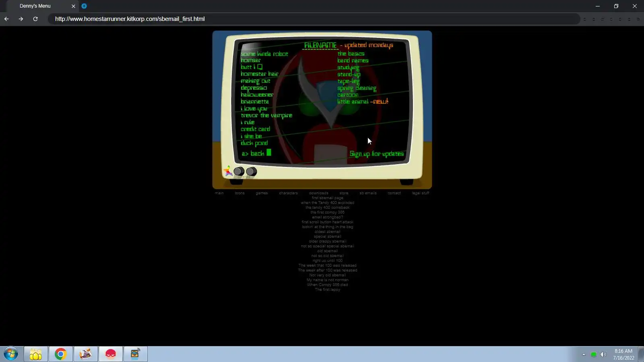The height and width of the screenshot is (362, 644).
Task: Go back using the browser back arrow
Action: [6, 19]
